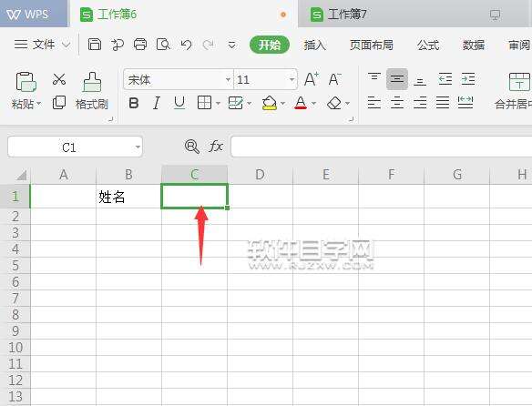Switch to the 公式 Formulas tab
The height and width of the screenshot is (406, 532).
coord(428,45)
